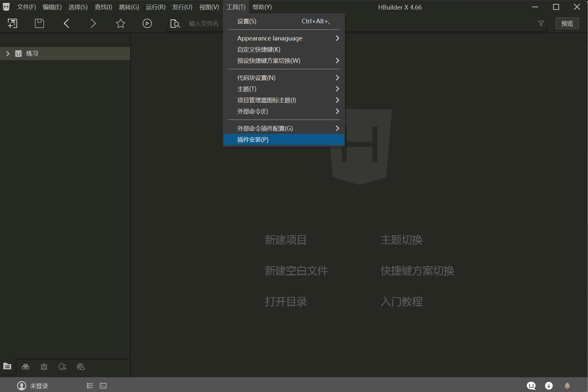Open the debug (bug) panel
The image size is (588, 392).
pos(44,367)
